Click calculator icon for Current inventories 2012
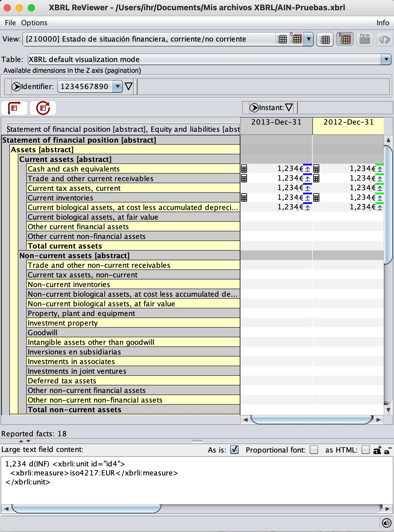The width and height of the screenshot is (394, 532). (316, 198)
